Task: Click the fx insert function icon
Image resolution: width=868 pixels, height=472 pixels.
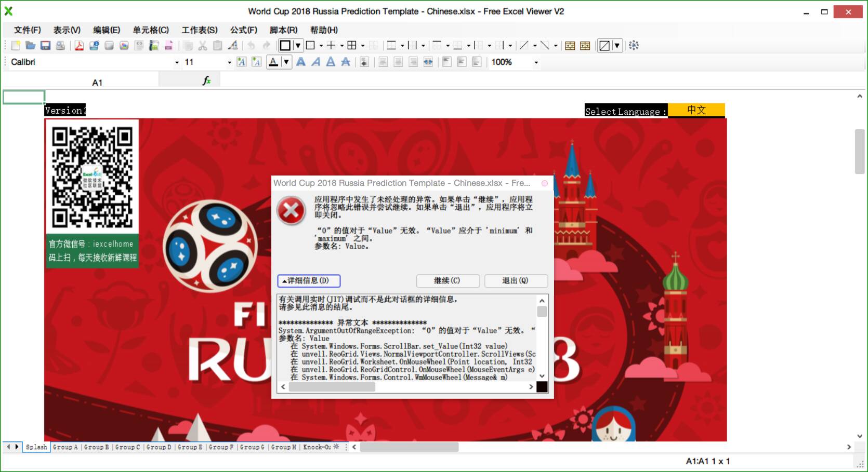Action: [x=206, y=80]
